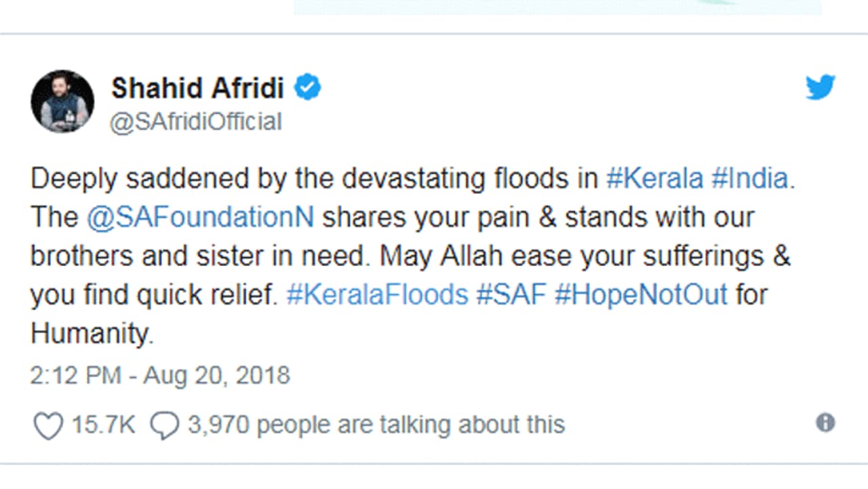Visit the @SAFoundationN mention
868x489 pixels.
tap(200, 218)
